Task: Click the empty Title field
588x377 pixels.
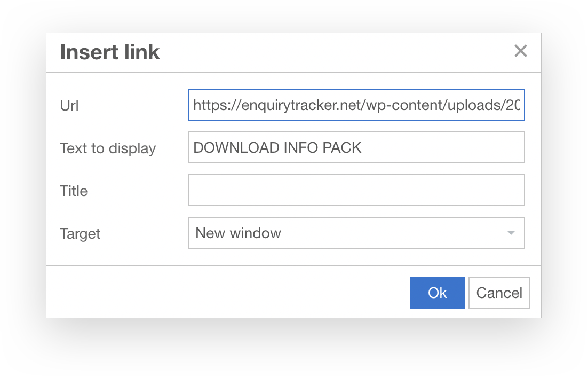Action: tap(356, 190)
